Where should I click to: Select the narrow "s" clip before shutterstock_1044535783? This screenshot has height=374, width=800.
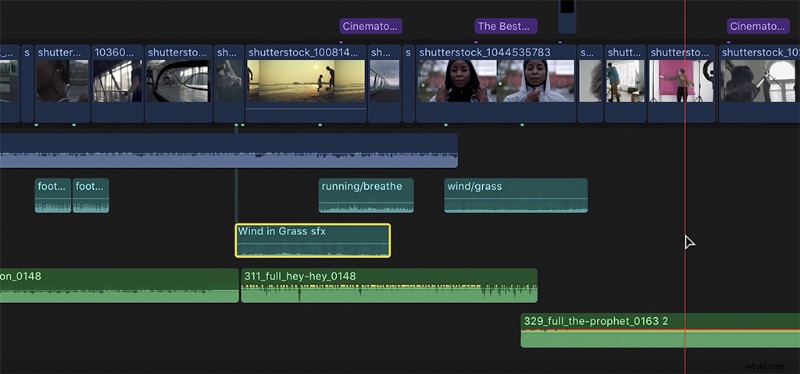(409, 84)
